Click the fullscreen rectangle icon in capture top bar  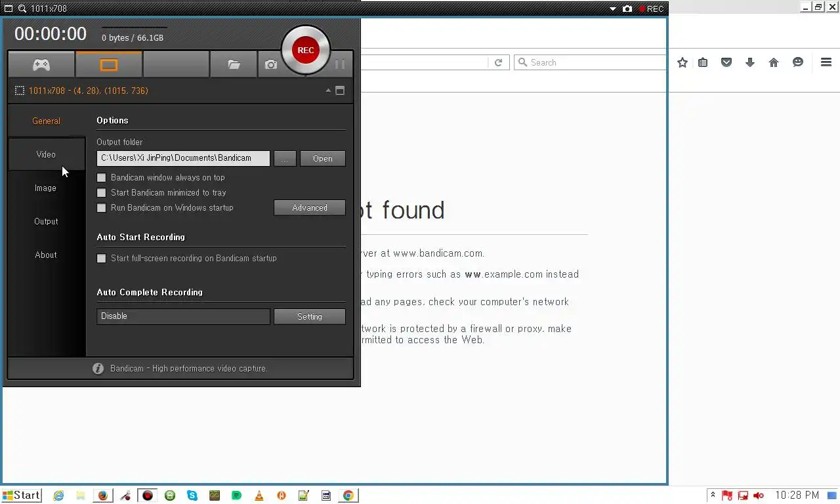pyautogui.click(x=9, y=9)
